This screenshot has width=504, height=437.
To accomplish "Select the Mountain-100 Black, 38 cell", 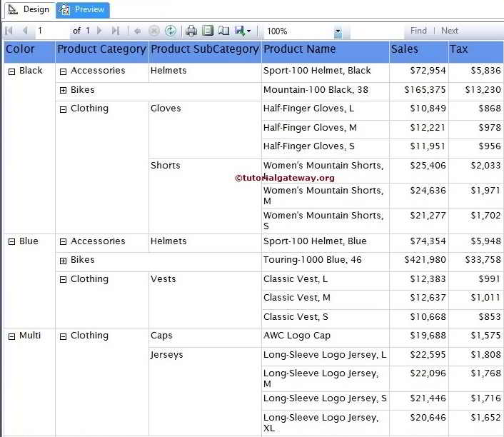I will 326,91.
